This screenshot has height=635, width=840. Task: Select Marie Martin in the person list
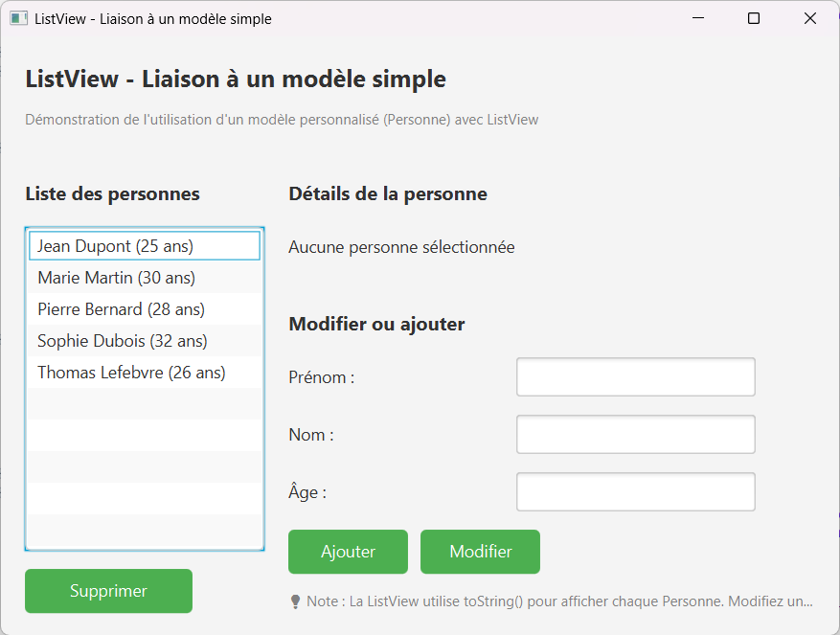(144, 277)
